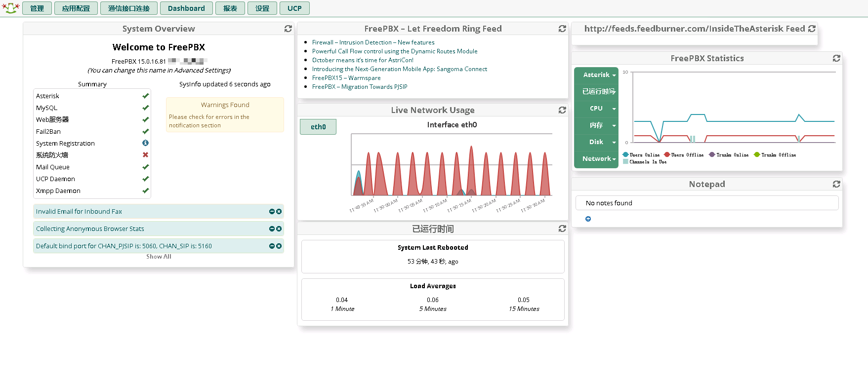
Task: Open the Invalid Email for Inbound Fax notification
Action: 79,212
